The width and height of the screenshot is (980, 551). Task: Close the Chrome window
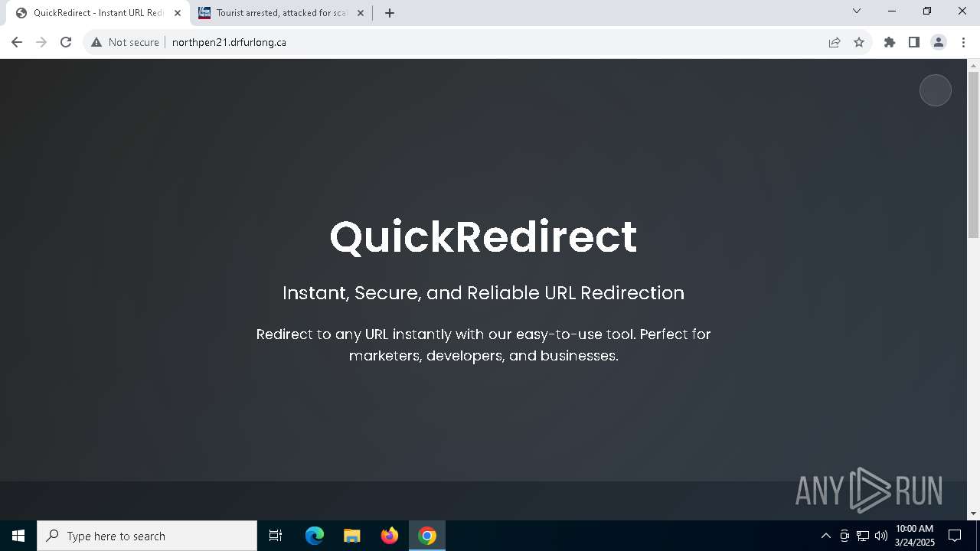coord(962,11)
